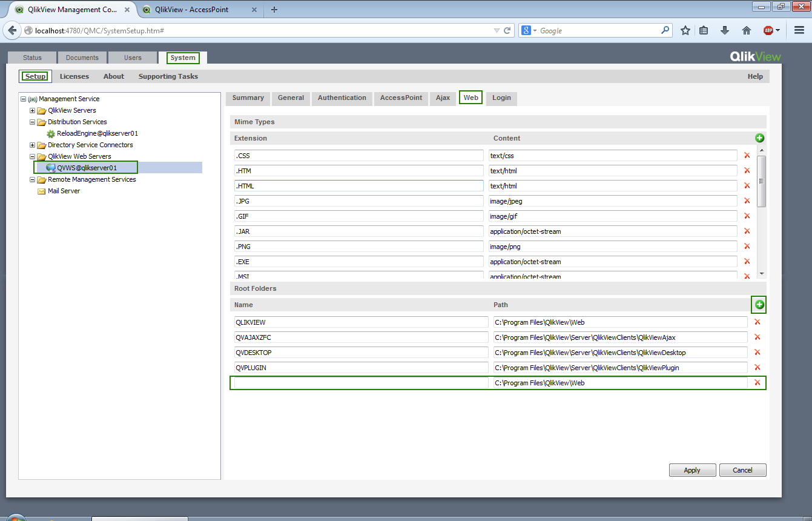Image resolution: width=812 pixels, height=521 pixels.
Task: Open the General tab
Action: 291,98
